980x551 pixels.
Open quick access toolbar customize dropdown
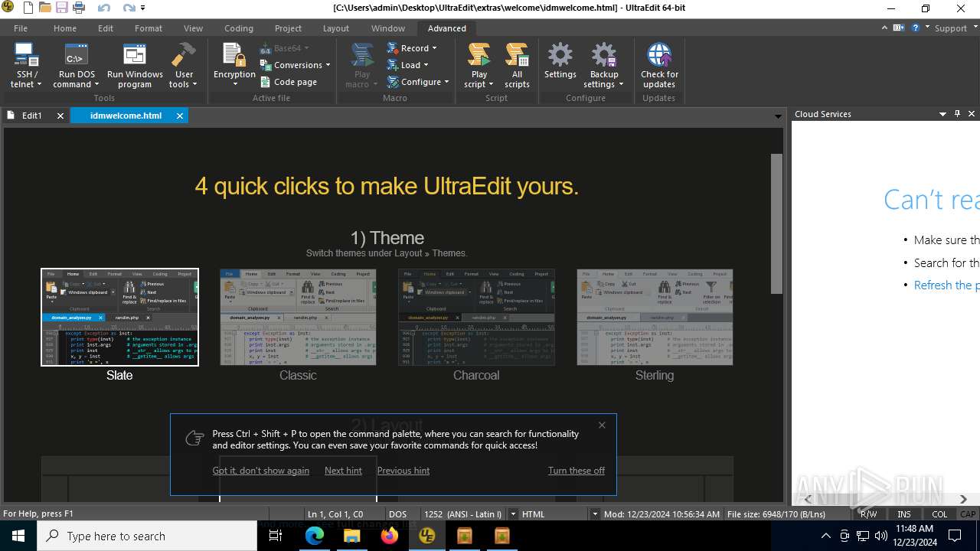[x=143, y=8]
